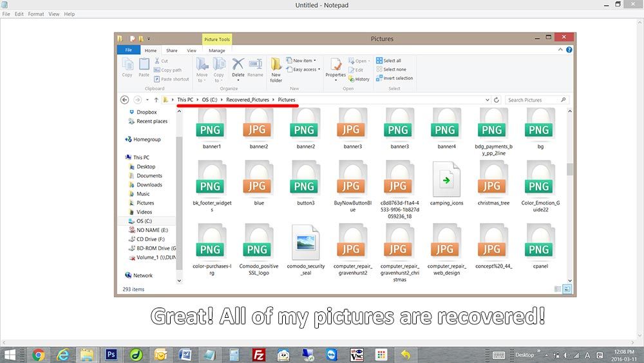The width and height of the screenshot is (644, 363).
Task: Click Recovered_Pictures in the address path
Action: coord(248,100)
